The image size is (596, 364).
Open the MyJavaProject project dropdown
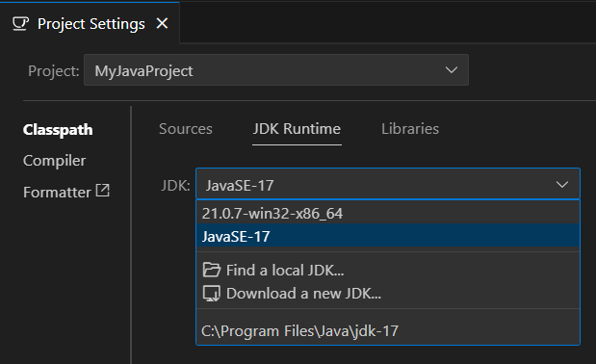(x=276, y=70)
